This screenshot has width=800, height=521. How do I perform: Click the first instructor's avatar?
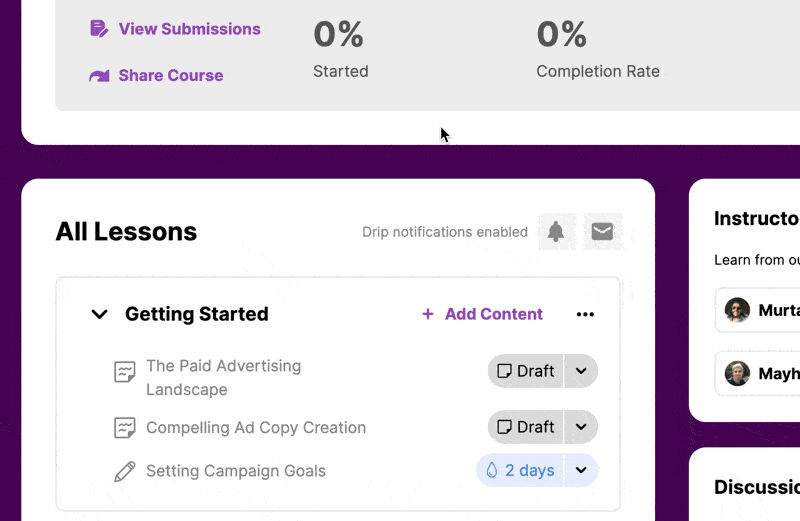(738, 310)
